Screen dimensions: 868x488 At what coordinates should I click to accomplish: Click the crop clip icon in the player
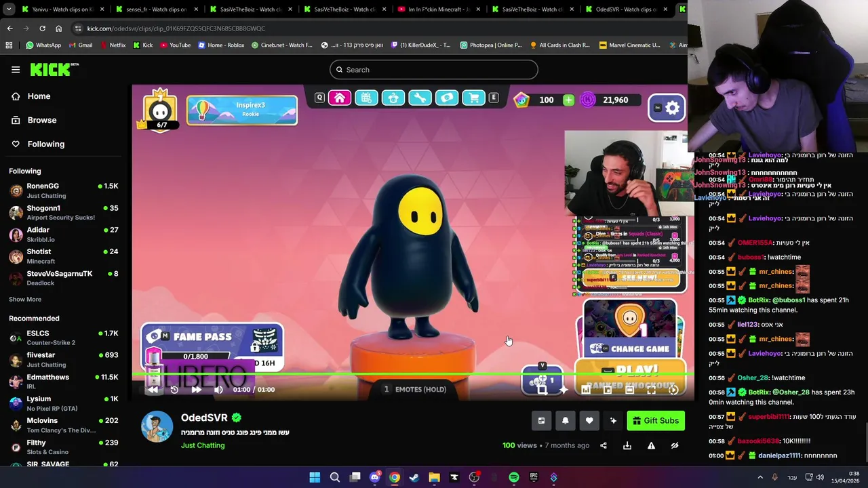click(542, 390)
